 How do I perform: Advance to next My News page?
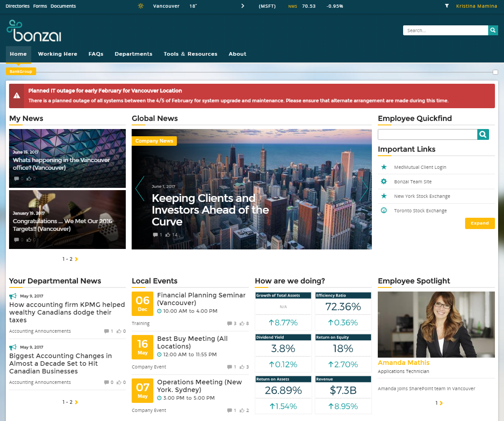pos(76,259)
